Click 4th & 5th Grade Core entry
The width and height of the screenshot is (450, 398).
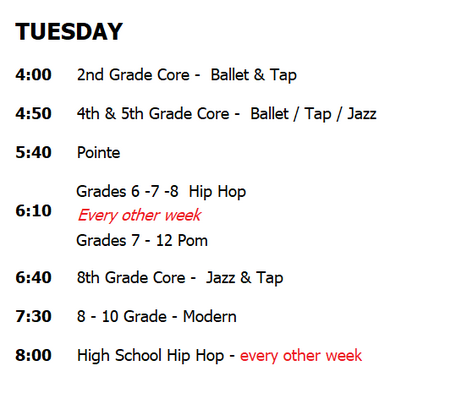[x=227, y=114]
